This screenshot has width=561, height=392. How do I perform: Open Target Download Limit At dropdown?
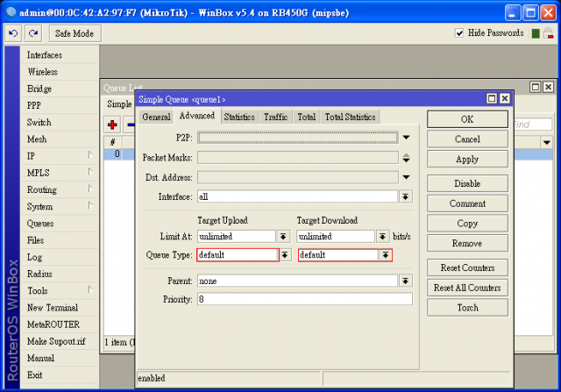pos(382,236)
